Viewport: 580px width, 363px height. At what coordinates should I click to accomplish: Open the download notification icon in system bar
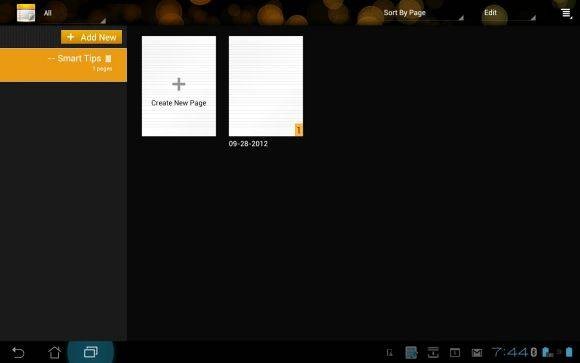click(x=433, y=352)
